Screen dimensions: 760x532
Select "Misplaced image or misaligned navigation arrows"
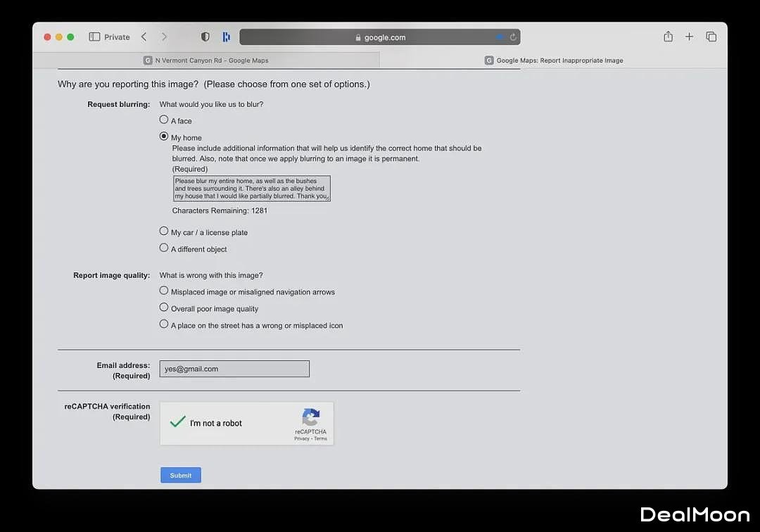[x=164, y=291]
